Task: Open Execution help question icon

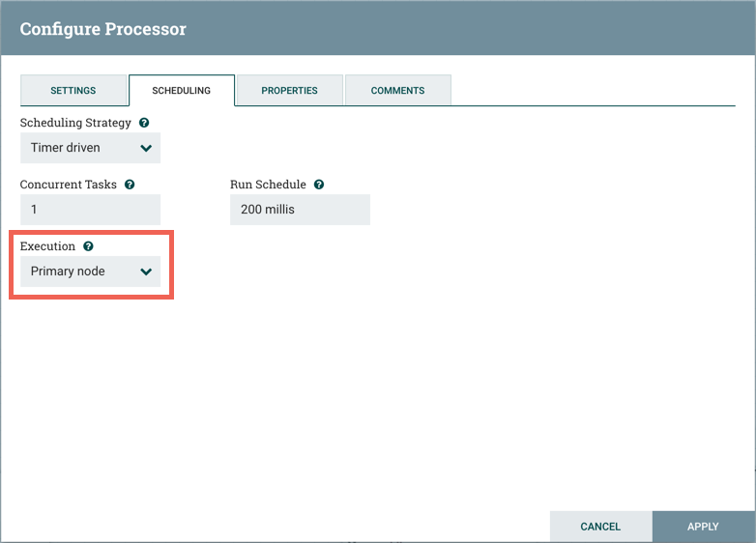Action: coord(88,246)
